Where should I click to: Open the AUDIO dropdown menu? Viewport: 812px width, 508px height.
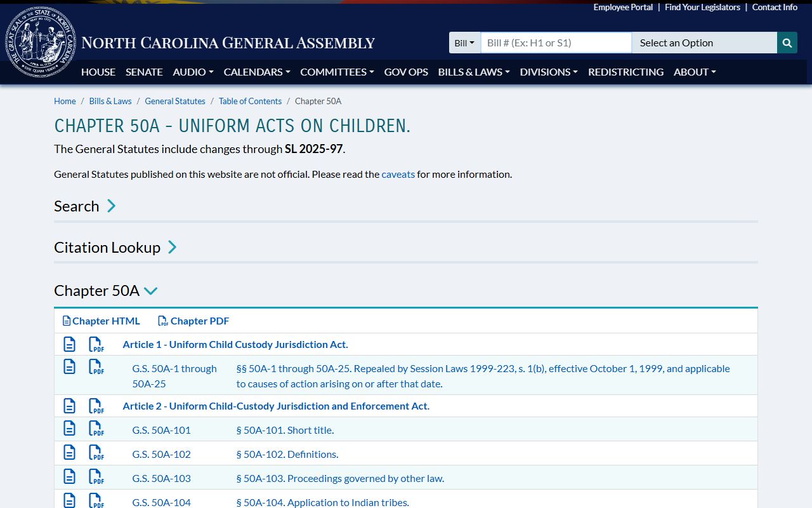(x=193, y=72)
